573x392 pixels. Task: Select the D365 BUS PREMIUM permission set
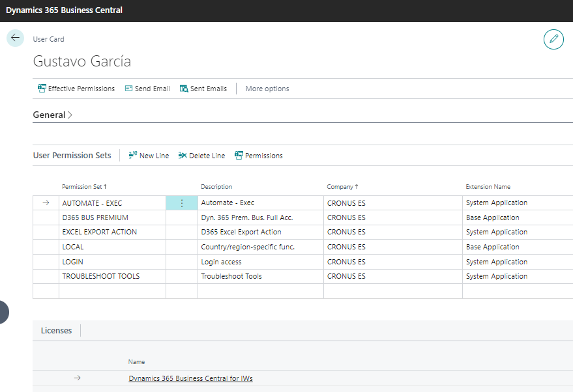tap(95, 217)
